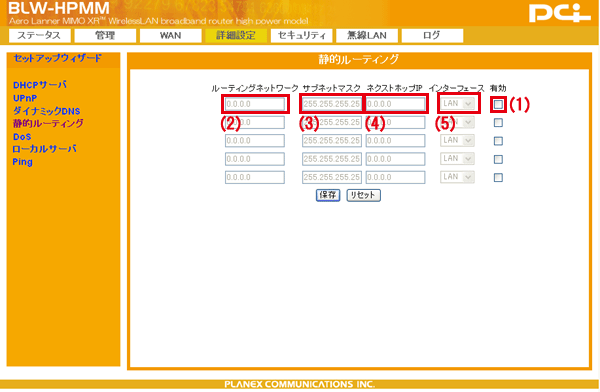Click second row routing network field

click(x=255, y=122)
